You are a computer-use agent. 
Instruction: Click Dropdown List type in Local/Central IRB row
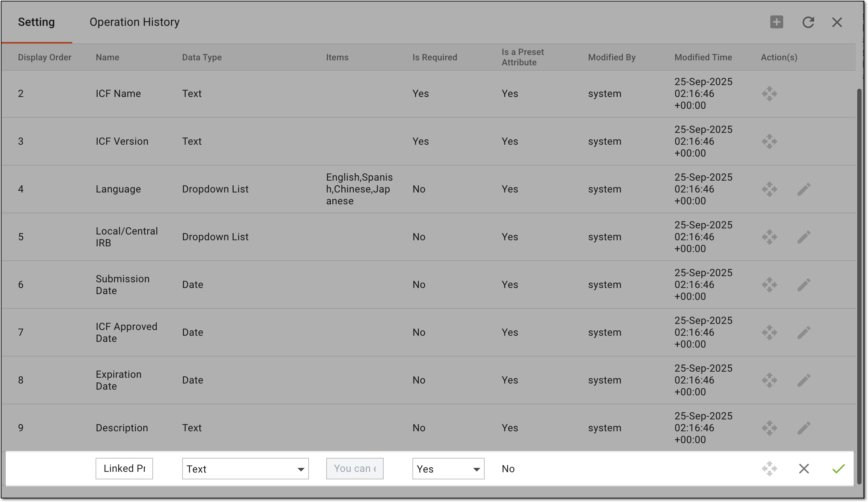215,237
